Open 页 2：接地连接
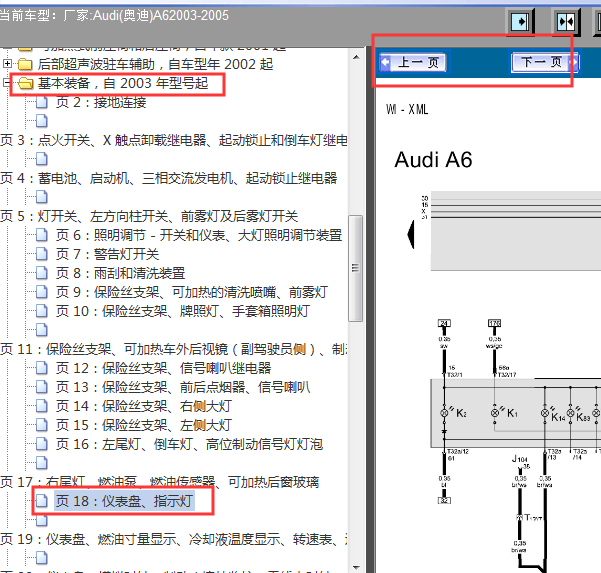 click(101, 102)
